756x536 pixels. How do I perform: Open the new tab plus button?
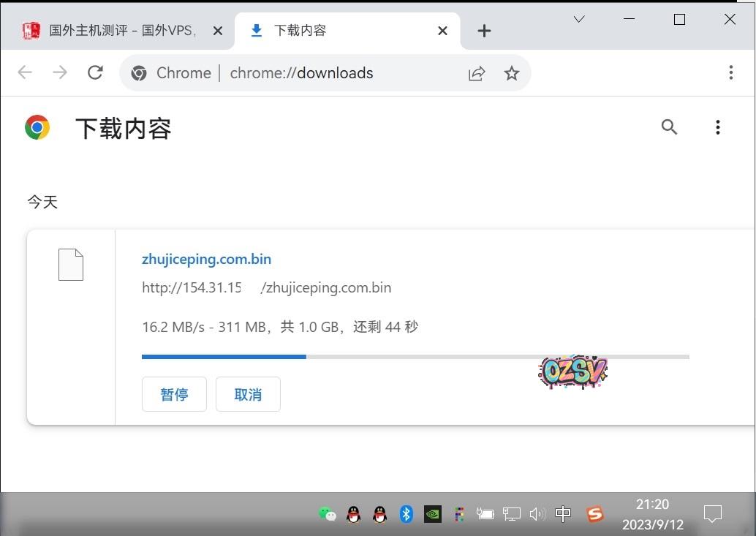pyautogui.click(x=484, y=31)
